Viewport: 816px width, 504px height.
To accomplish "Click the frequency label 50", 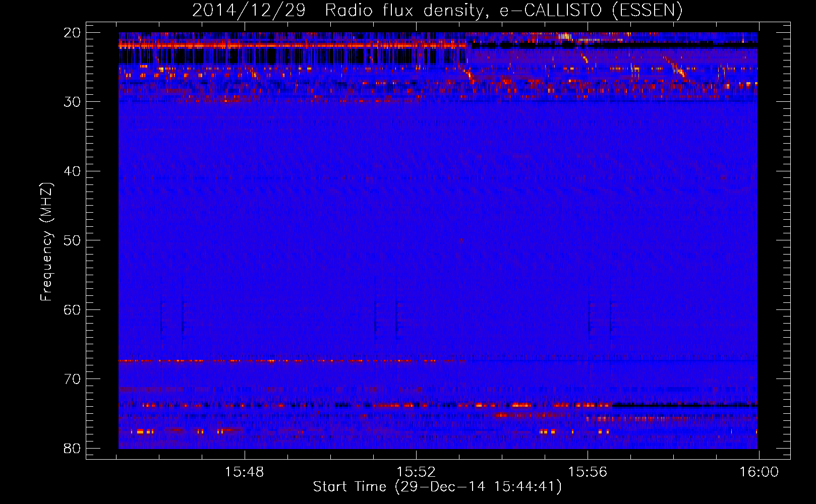I will tap(72, 240).
